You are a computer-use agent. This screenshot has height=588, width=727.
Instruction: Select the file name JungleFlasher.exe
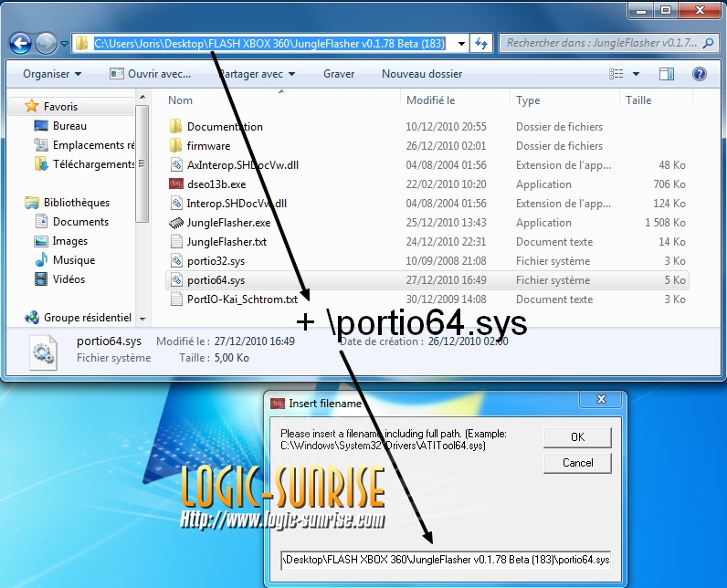coord(228,223)
